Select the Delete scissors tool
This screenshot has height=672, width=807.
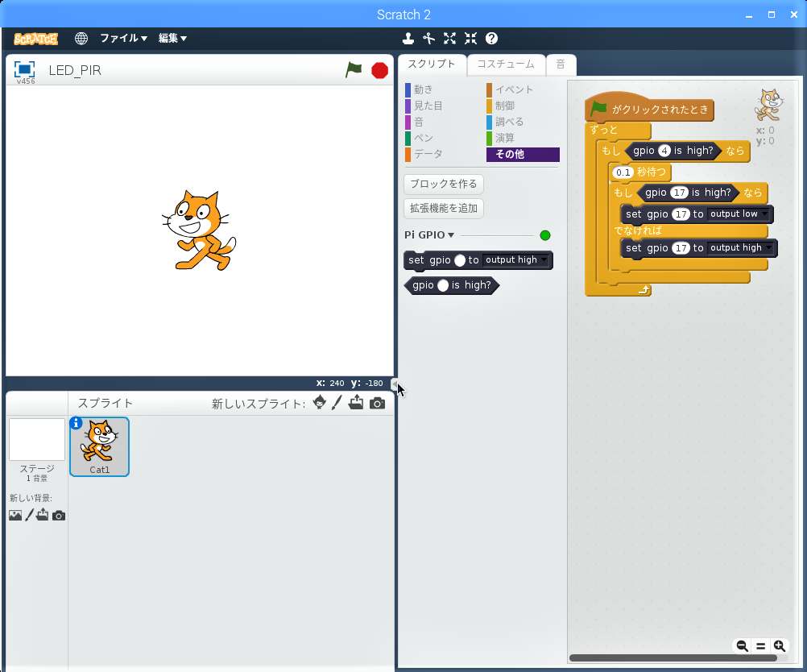click(x=428, y=38)
